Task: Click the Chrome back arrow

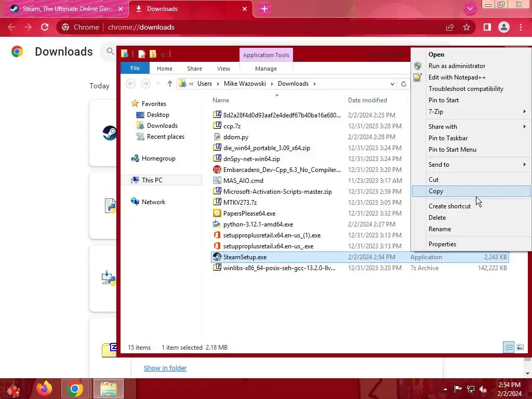Action: pos(11,27)
